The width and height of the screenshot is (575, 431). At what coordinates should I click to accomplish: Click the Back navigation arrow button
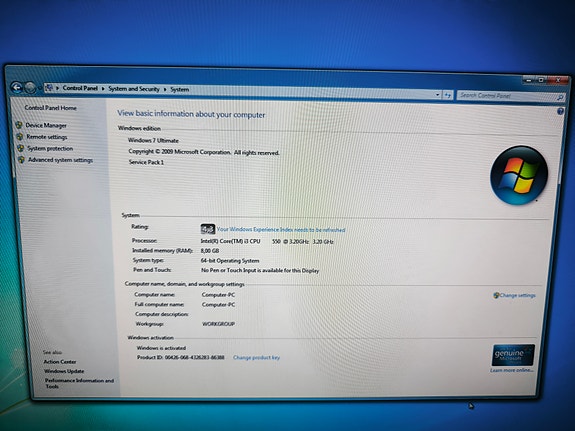coord(17,87)
